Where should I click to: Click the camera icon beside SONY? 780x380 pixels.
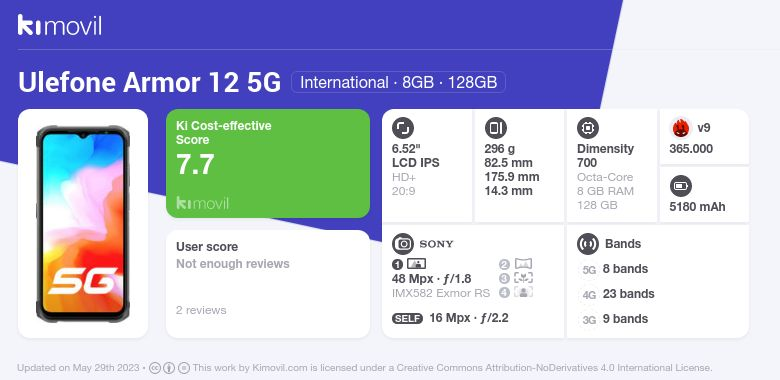click(x=403, y=244)
